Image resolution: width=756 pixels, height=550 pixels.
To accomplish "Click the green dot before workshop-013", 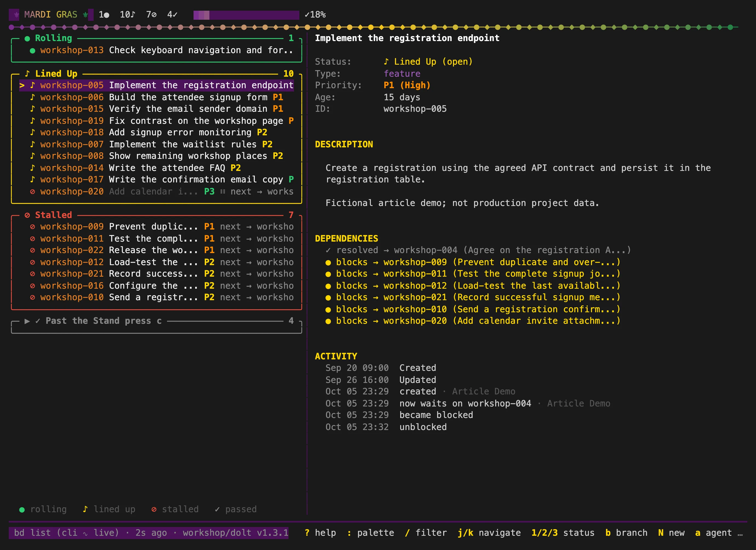I will pyautogui.click(x=32, y=50).
